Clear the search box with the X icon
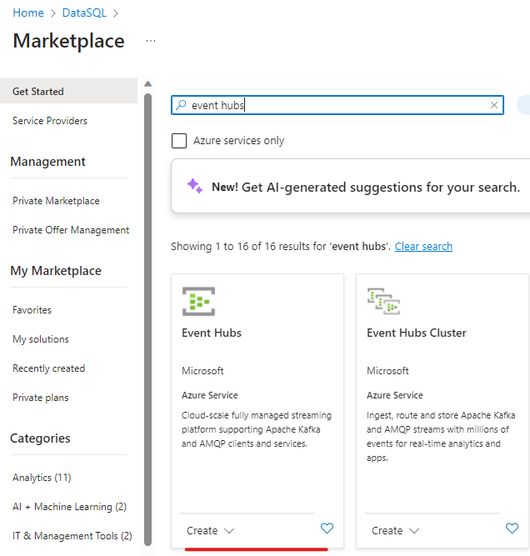Viewport: 530px width, 556px height. 494,105
